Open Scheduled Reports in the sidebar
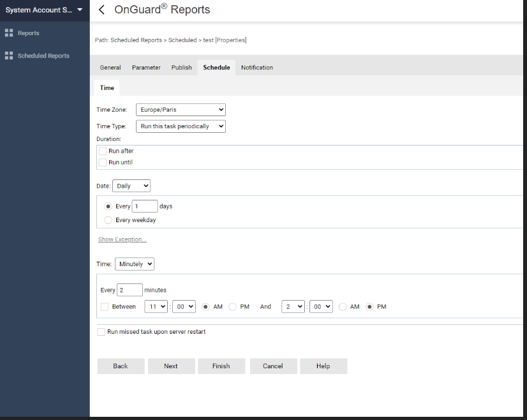 pos(43,56)
